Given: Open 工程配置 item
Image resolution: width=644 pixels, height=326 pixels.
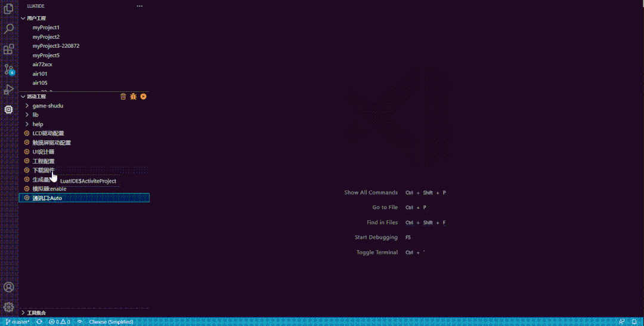Looking at the screenshot, I should point(43,161).
